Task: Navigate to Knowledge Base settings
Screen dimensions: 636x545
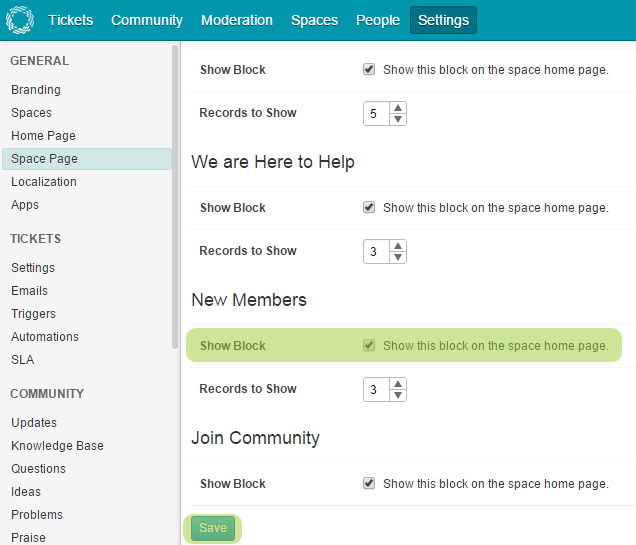Action: 57,446
